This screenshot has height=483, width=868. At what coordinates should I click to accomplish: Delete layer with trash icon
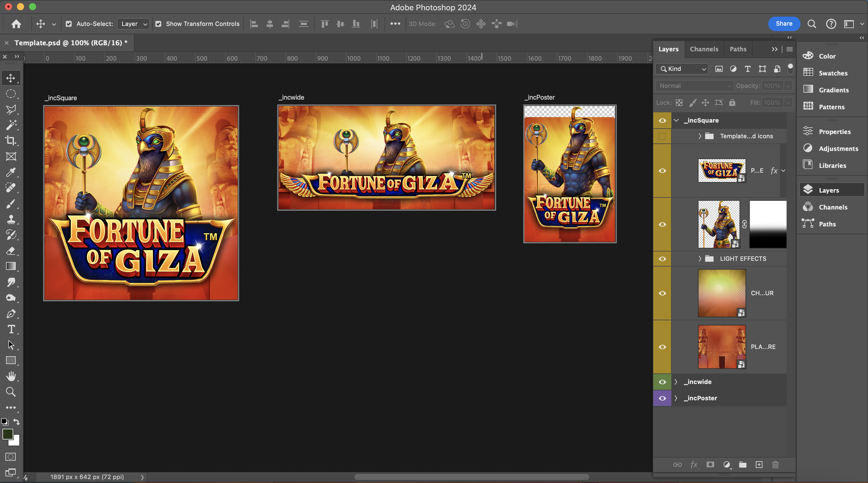tap(775, 465)
